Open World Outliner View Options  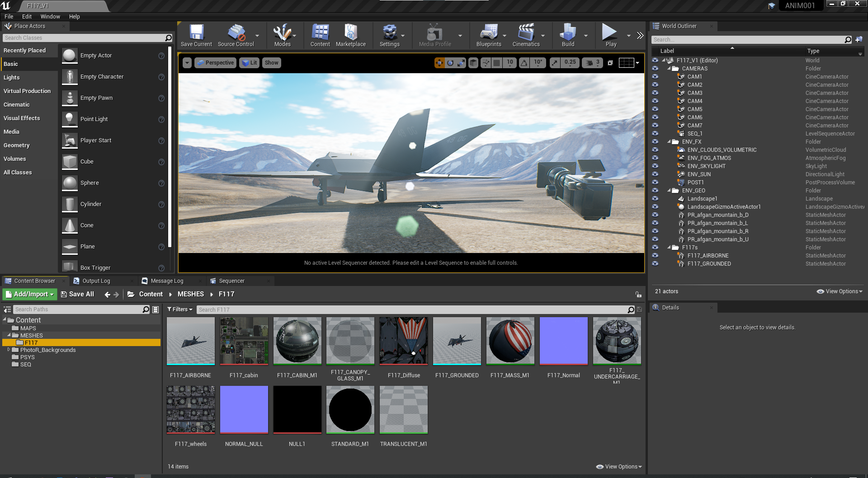pos(840,291)
